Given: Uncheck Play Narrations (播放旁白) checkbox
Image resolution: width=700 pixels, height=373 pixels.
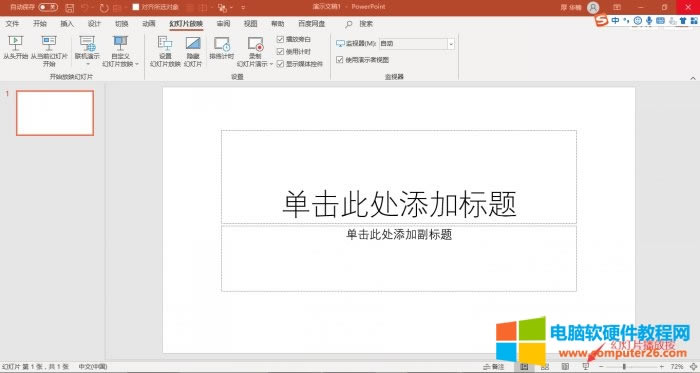Looking at the screenshot, I should coord(280,39).
